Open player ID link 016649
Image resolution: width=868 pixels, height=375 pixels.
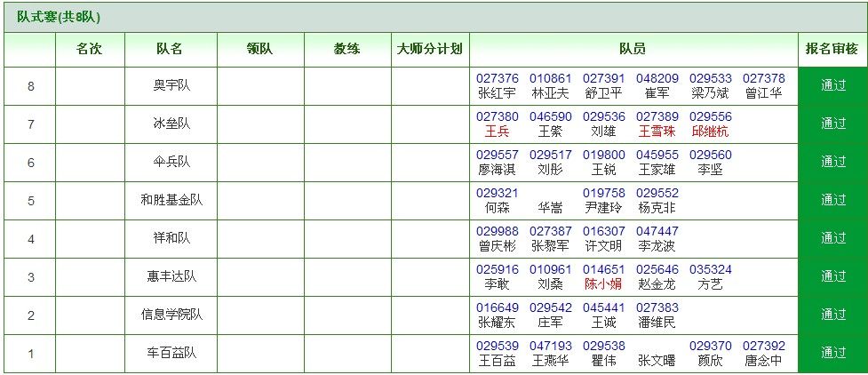tap(497, 307)
